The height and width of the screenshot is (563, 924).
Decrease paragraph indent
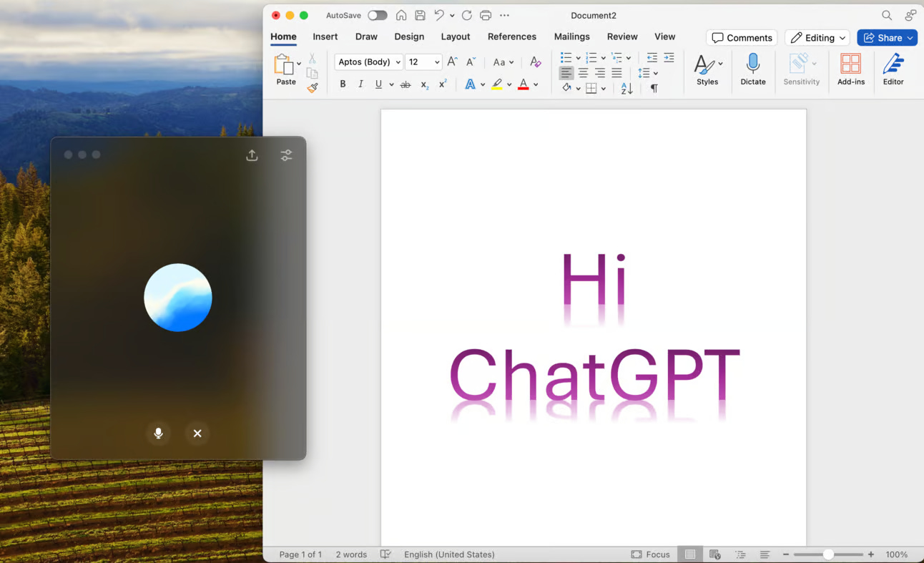coord(652,57)
